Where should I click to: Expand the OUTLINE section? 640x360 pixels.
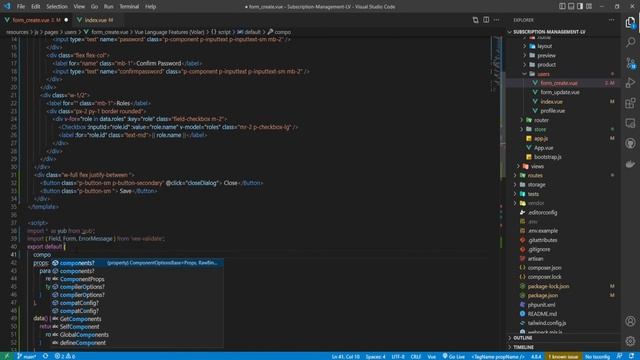pyautogui.click(x=563, y=338)
